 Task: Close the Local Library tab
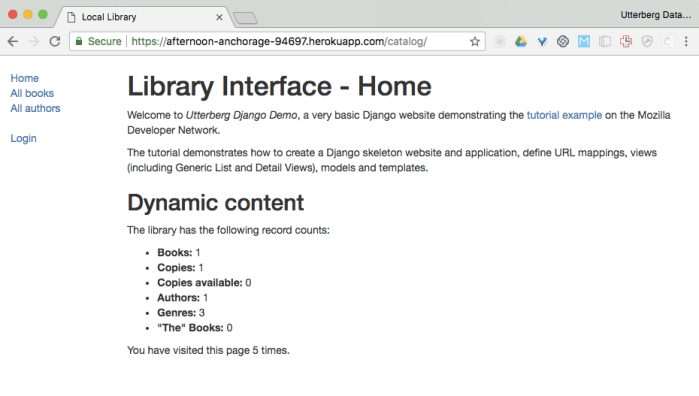click(x=219, y=17)
